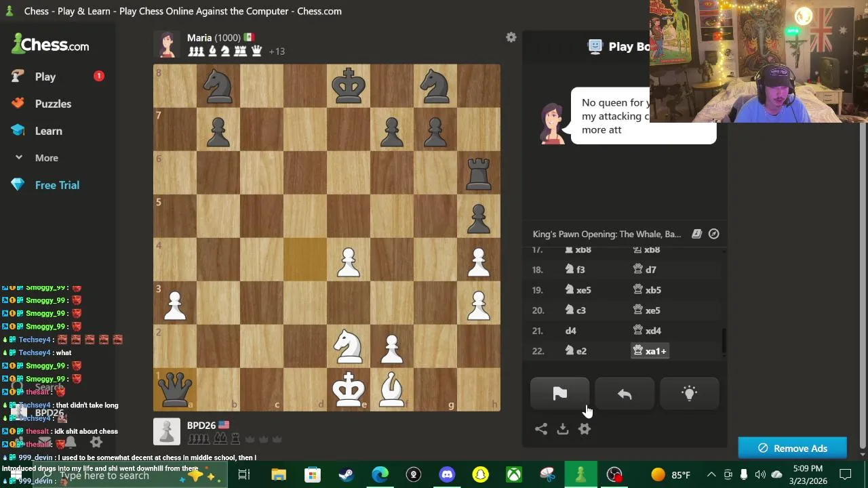
Task: Select the black queen on a1
Action: (x=175, y=389)
